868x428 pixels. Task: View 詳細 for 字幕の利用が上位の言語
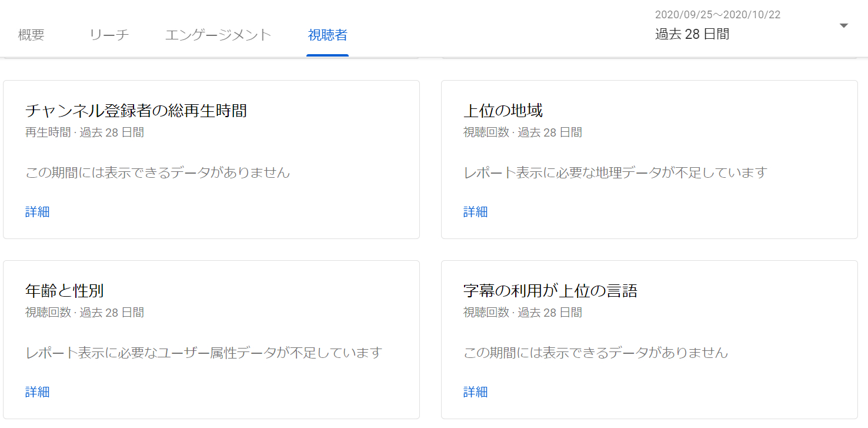coord(475,392)
